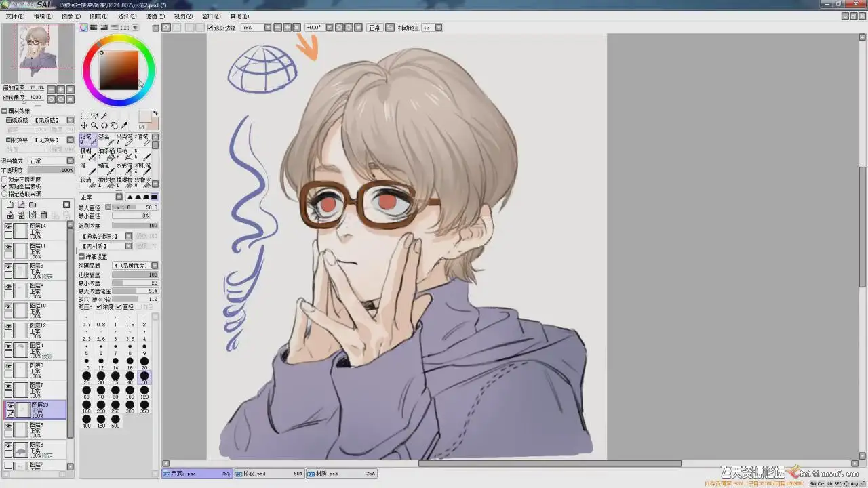Delete the current layer with the trash icon
The image size is (868, 488).
(44, 215)
